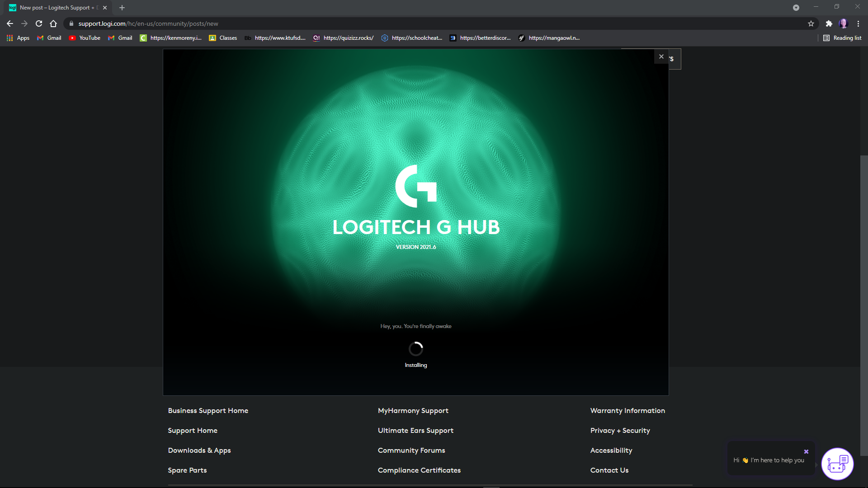Open the Privacy + Security page
The image size is (868, 488).
(620, 430)
